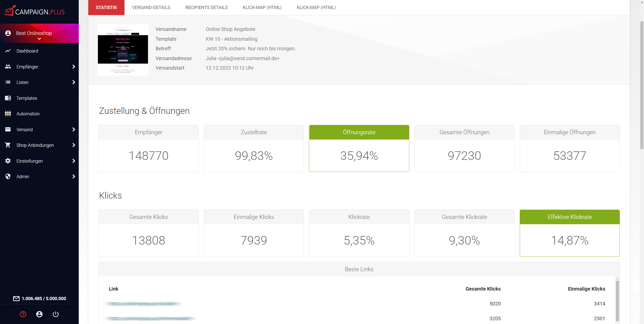The image size is (644, 324).
Task: Switch to the VERSAND-DETAILS tab
Action: pyautogui.click(x=151, y=8)
